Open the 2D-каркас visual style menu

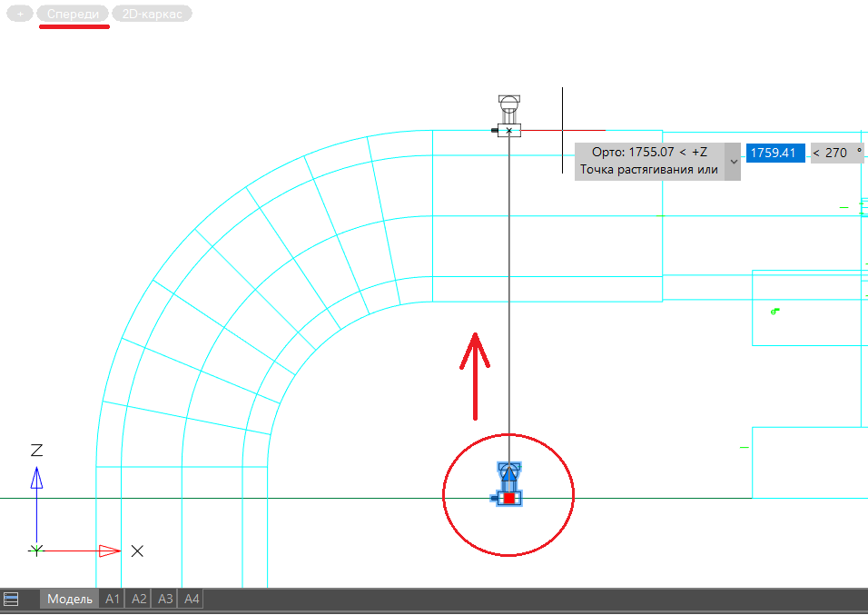click(x=153, y=14)
